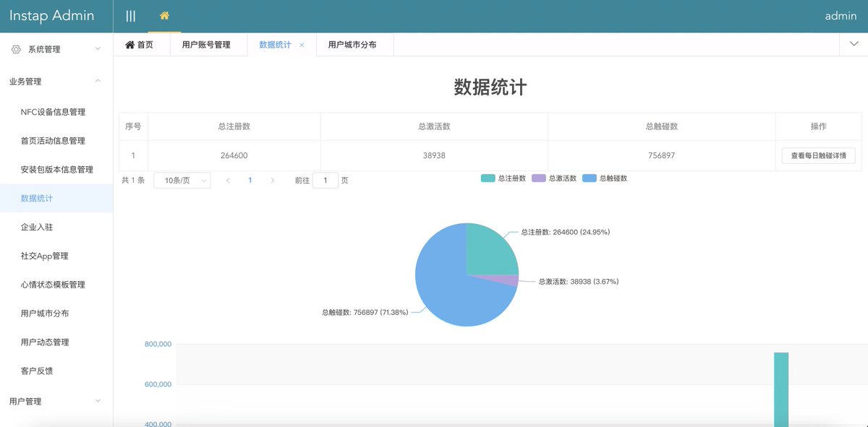Screen dimensions: 868x427
Task: Open the 10条/页 page size dropdown
Action: pos(183,180)
